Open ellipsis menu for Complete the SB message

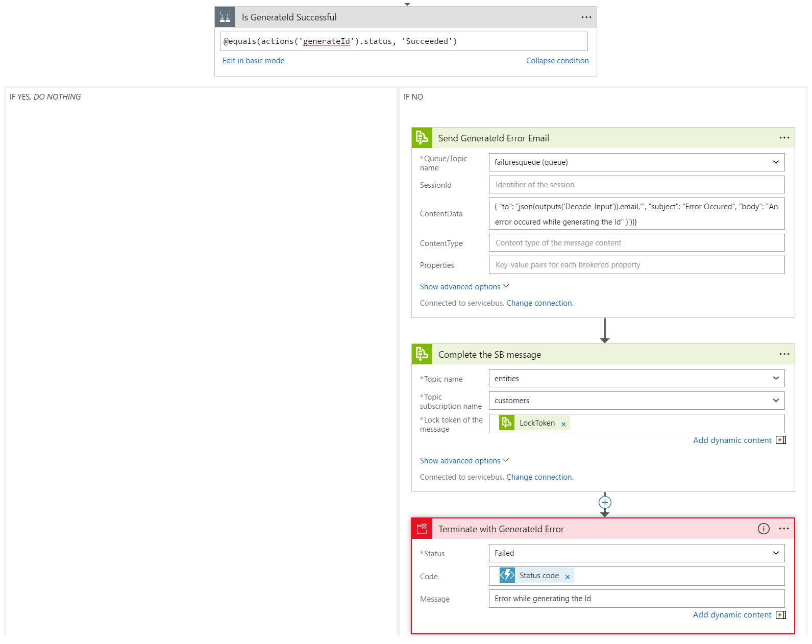tap(784, 354)
